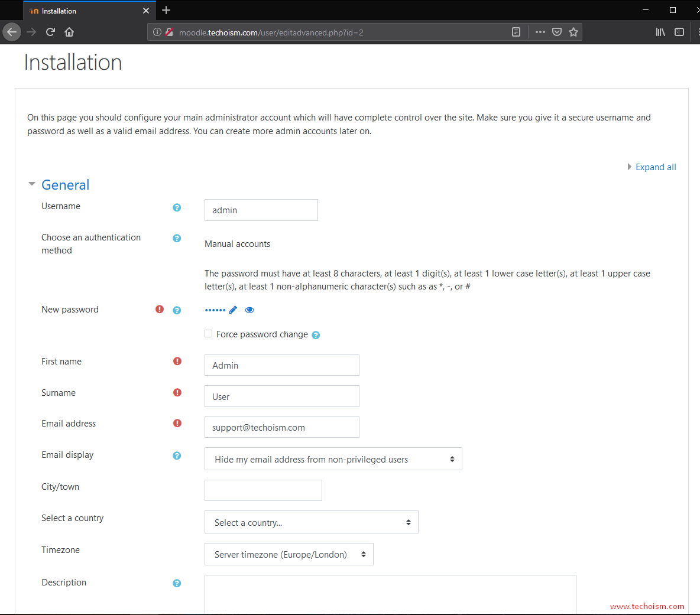Reload the Moodle installation page
The width and height of the screenshot is (700, 615).
pos(50,32)
